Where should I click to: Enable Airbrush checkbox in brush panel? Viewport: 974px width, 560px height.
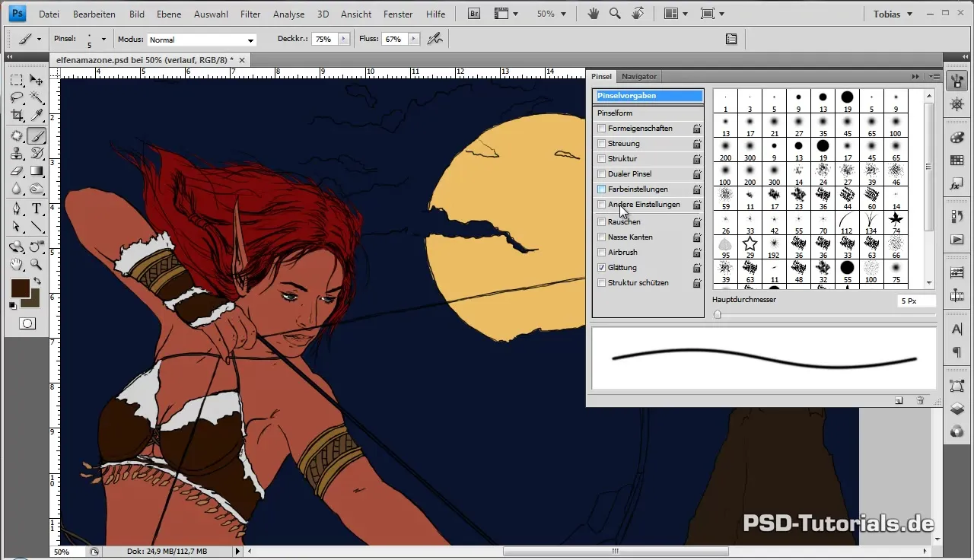click(602, 253)
